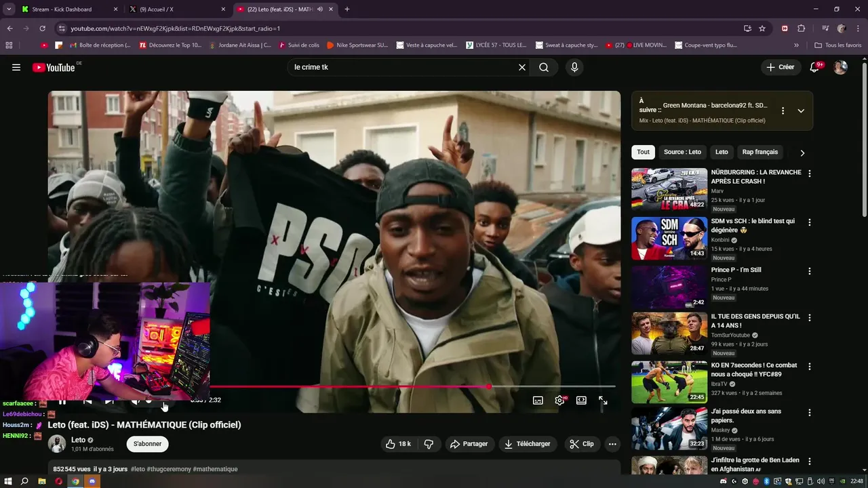Open the Leto channel name link

[x=78, y=440]
